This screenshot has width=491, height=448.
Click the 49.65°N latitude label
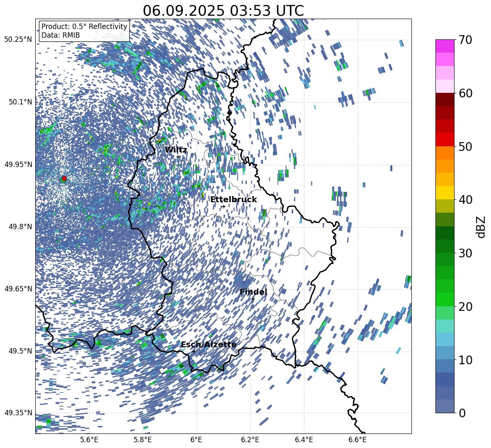[18, 288]
